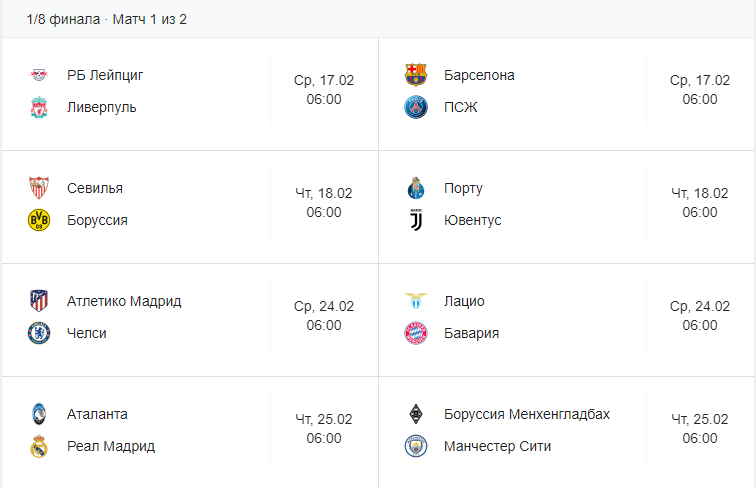The image size is (756, 488).
Task: Open the Аталанта team link
Action: [x=97, y=414]
